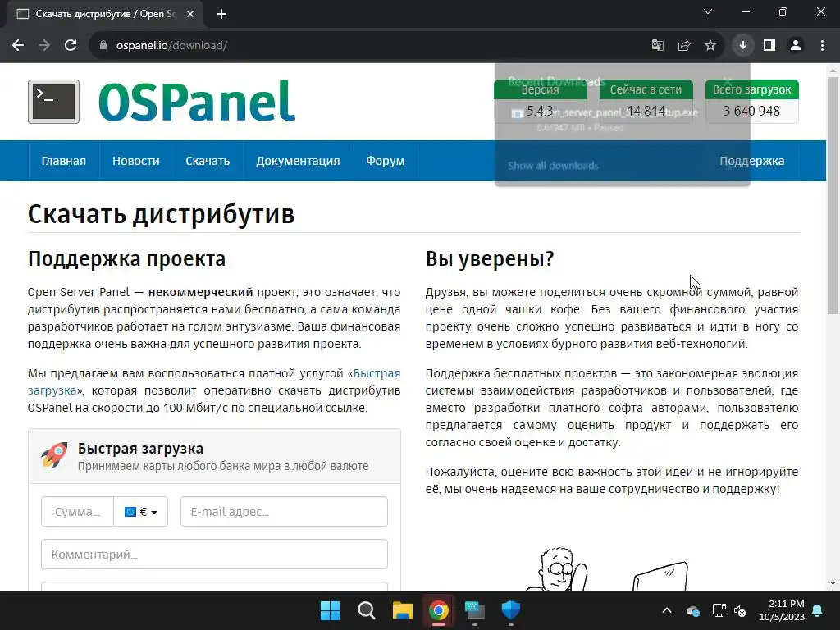This screenshot has width=840, height=630.
Task: Click the Комментарий field
Action: [x=214, y=554]
